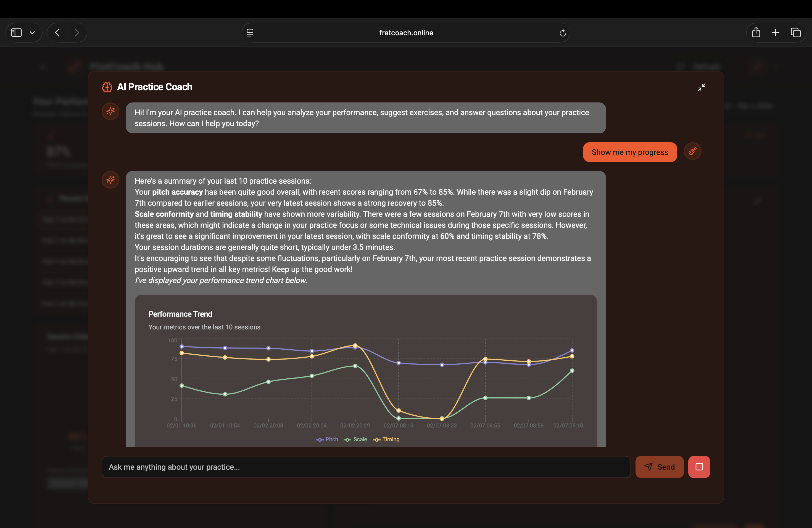Collapse the AI Practice Coach panel
The width and height of the screenshot is (812, 528).
[x=701, y=87]
